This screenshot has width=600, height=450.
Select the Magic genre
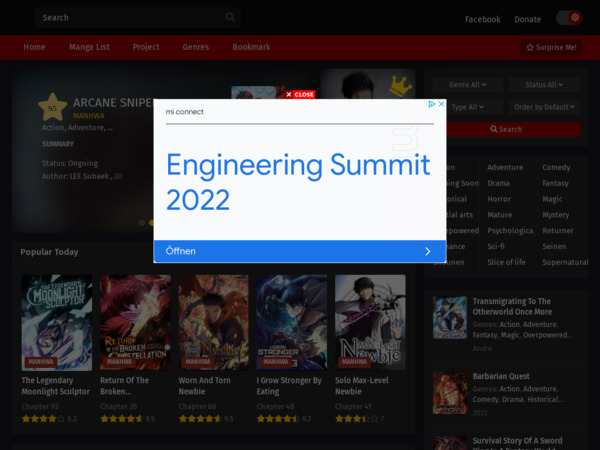(x=552, y=199)
